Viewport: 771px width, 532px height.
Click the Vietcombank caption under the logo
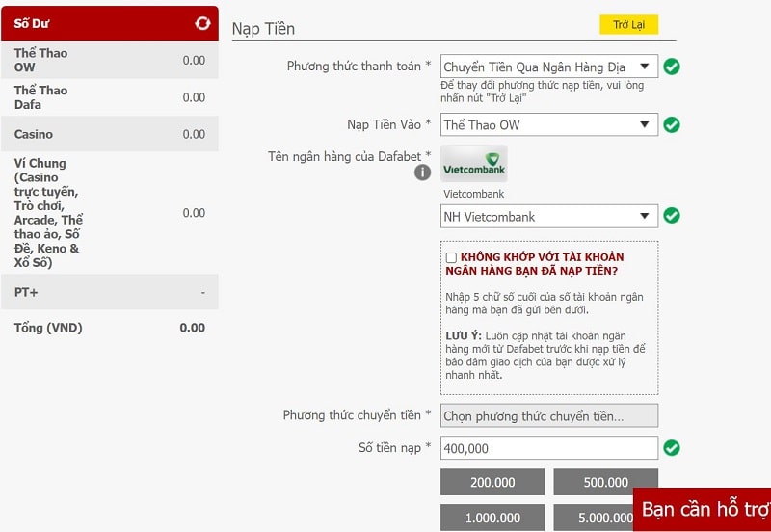(x=473, y=194)
